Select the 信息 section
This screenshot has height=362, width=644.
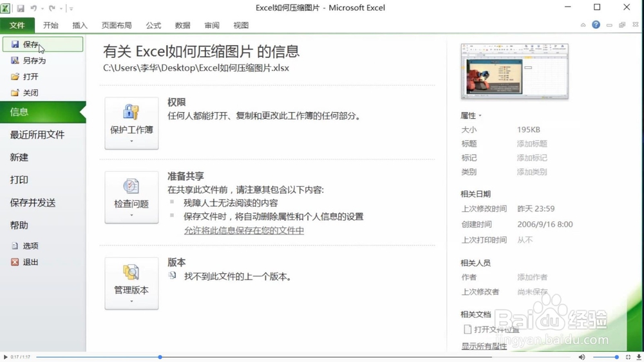coord(43,112)
